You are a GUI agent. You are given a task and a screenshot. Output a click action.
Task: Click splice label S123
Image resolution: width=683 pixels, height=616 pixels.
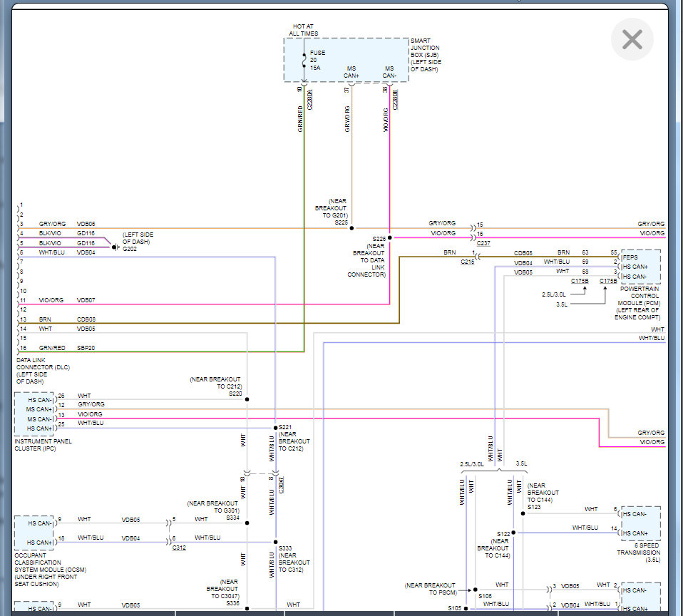[x=534, y=507]
